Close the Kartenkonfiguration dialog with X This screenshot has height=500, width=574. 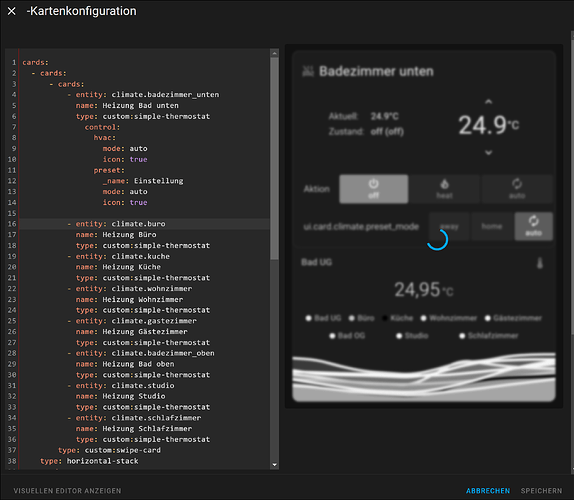[12, 11]
